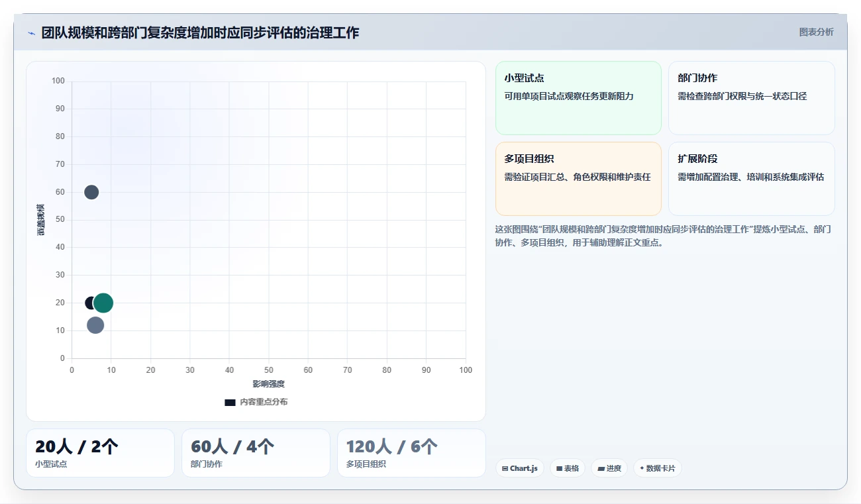Open the 多项目组织 orange card
Screen dimensions: 861x504
coord(578,179)
